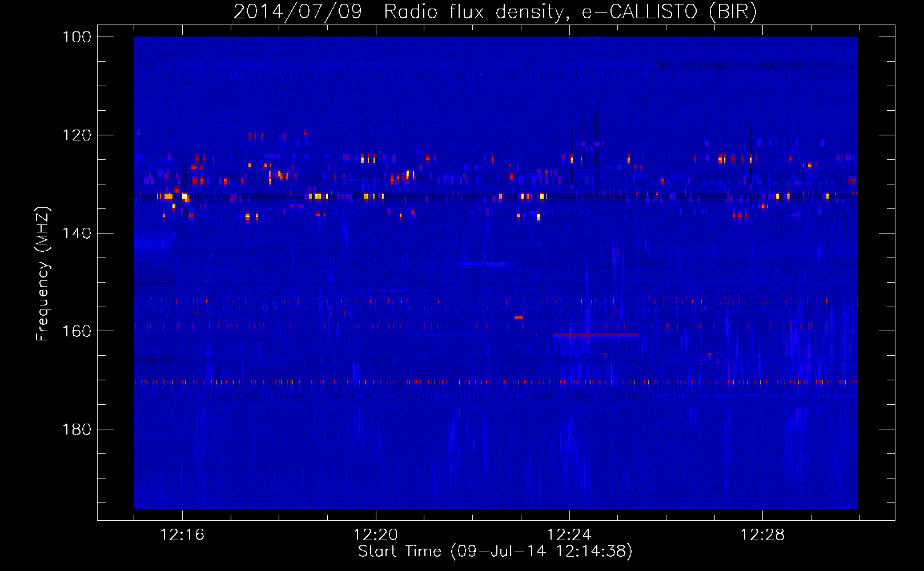Click the 180 frequency tick label
Image resolution: width=924 pixels, height=571 pixels.
tap(77, 429)
